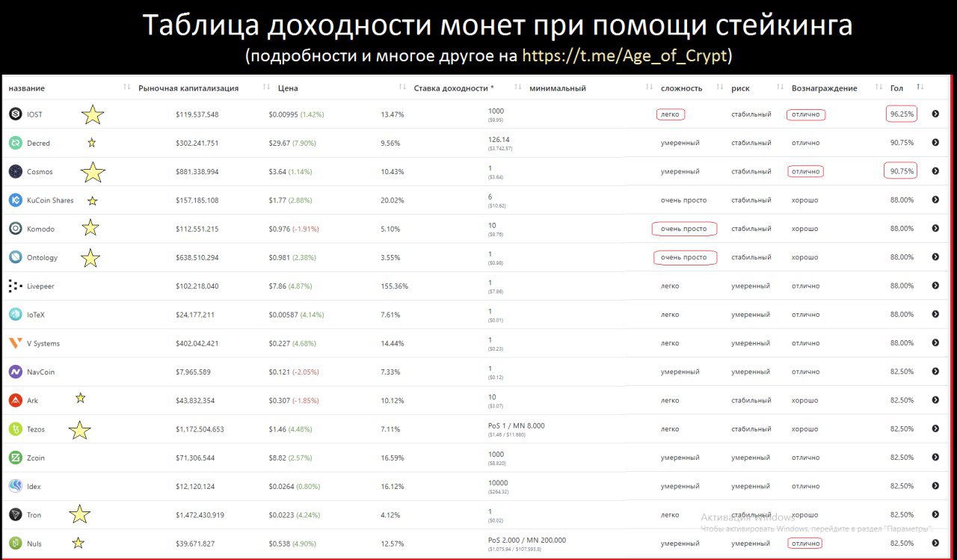Screen dimensions: 957x560
Task: Click the yield rate 3.55%
Action: tap(390, 258)
